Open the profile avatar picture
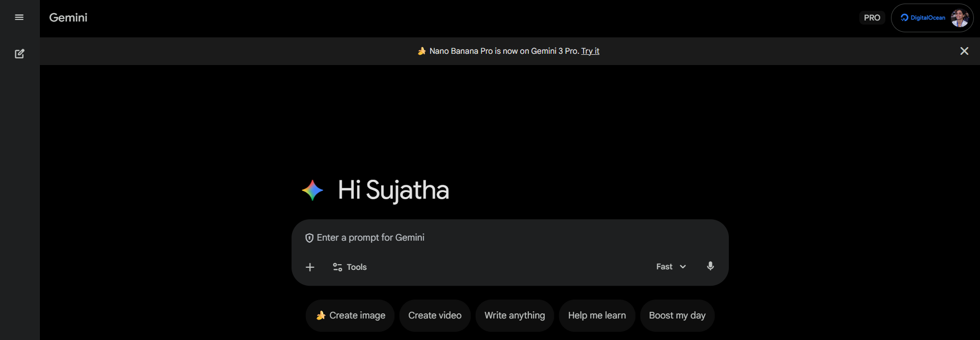Viewport: 980px width, 340px height. coord(959,18)
